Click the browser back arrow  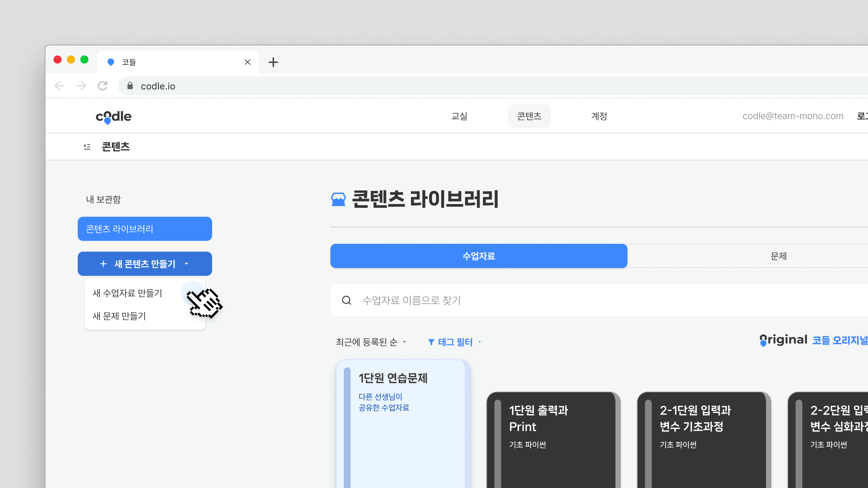tap(59, 86)
